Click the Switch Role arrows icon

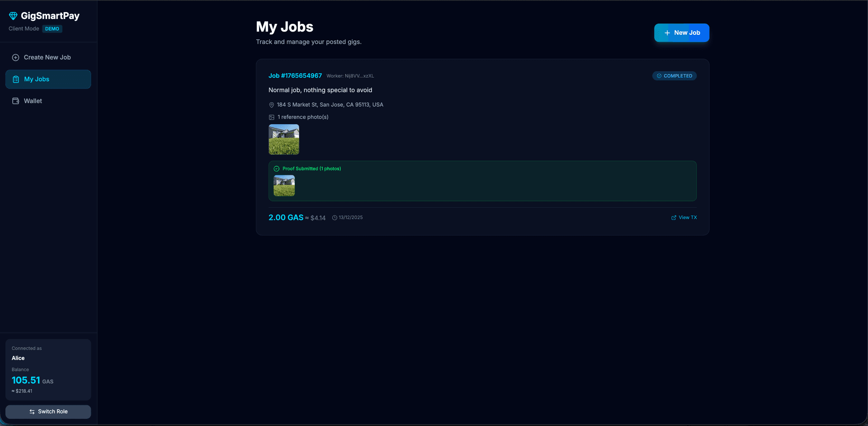tap(32, 412)
